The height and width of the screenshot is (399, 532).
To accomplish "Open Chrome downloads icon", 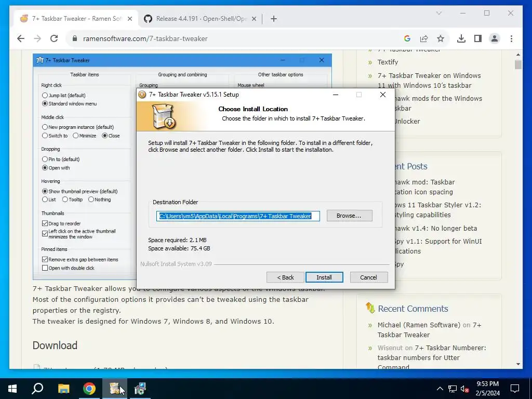I will tap(461, 38).
